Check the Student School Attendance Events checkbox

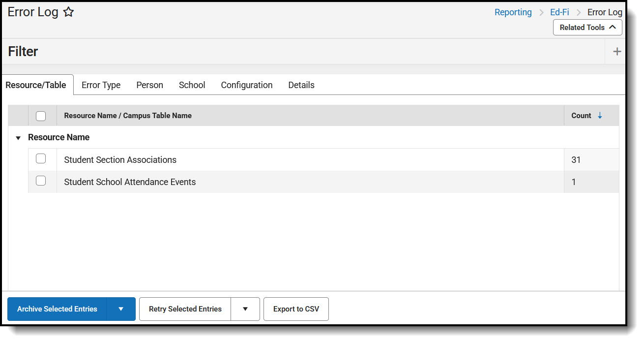click(41, 181)
